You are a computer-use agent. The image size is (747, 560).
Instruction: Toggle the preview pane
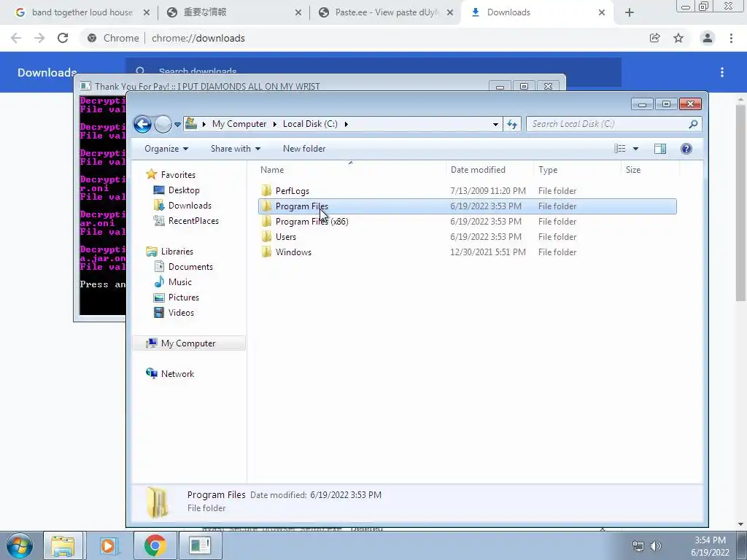click(659, 149)
